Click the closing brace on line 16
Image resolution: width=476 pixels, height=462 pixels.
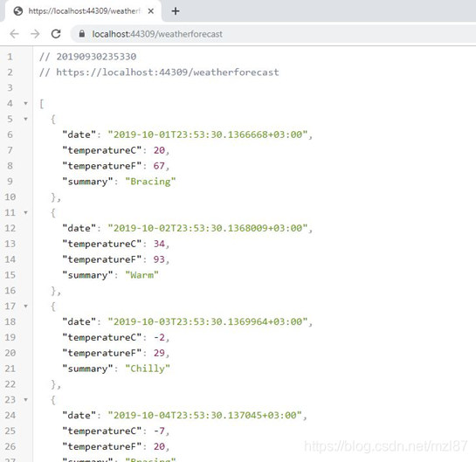[x=53, y=291]
